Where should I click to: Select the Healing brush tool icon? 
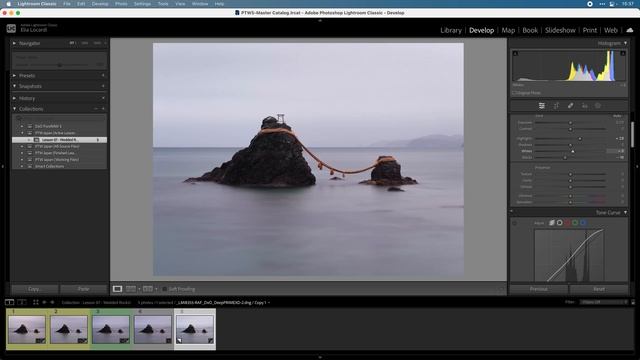(570, 106)
